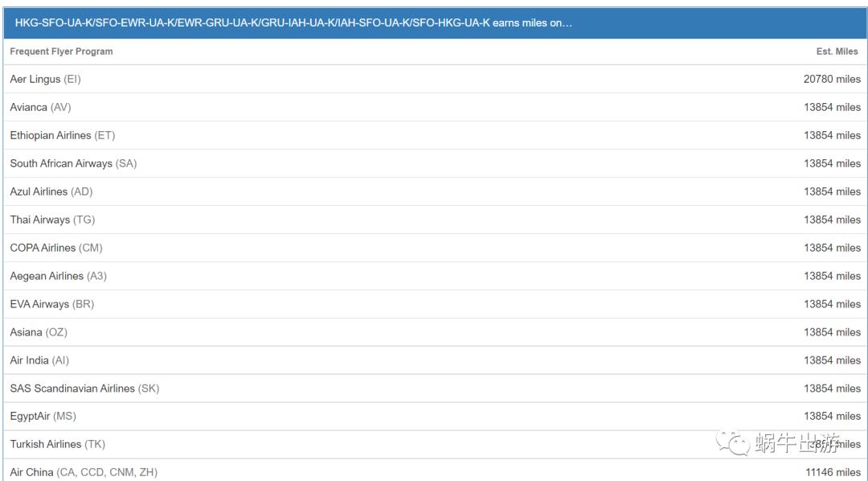Select the 13854 miles value in the Avianca row
The image size is (868, 481).
tap(832, 108)
